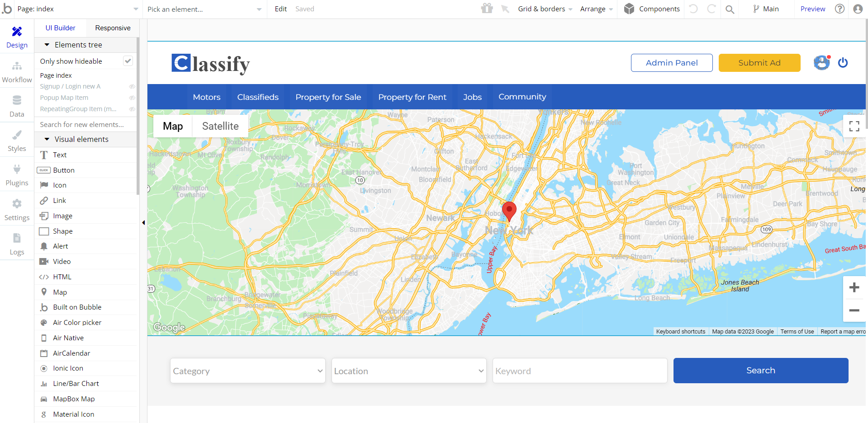Image resolution: width=868 pixels, height=423 pixels.
Task: Open the Components button
Action: pos(652,9)
